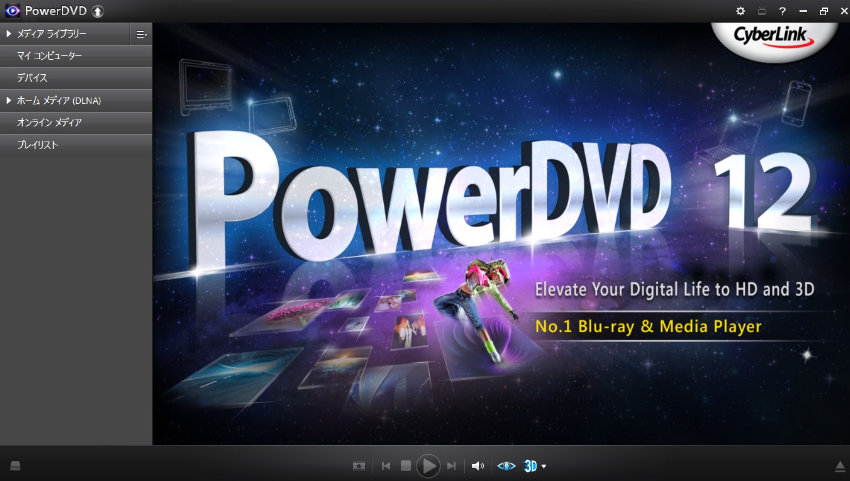Screen dimensions: 850x481
Task: Eject disc with eject icon
Action: pyautogui.click(x=840, y=466)
